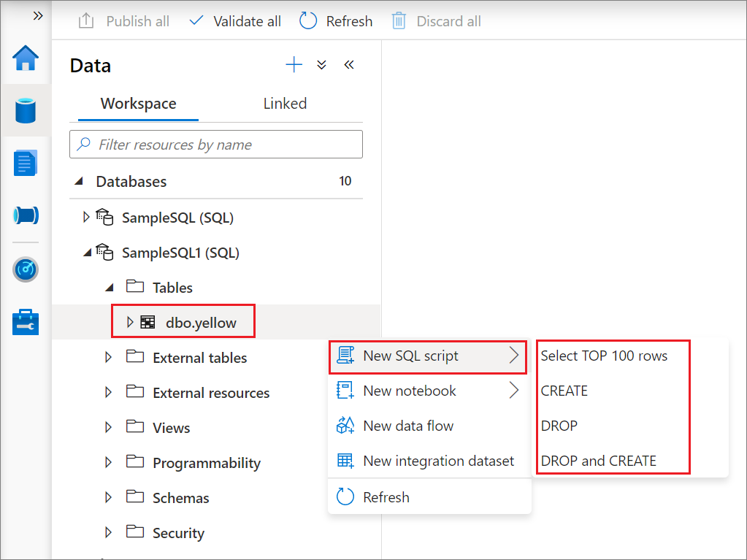Open the Home hub icon
747x560 pixels.
[26, 58]
